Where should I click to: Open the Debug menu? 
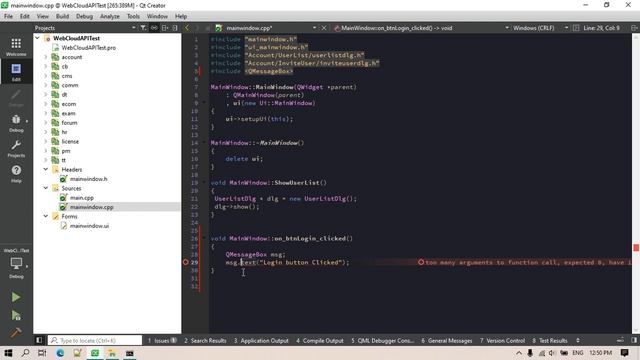click(84, 16)
